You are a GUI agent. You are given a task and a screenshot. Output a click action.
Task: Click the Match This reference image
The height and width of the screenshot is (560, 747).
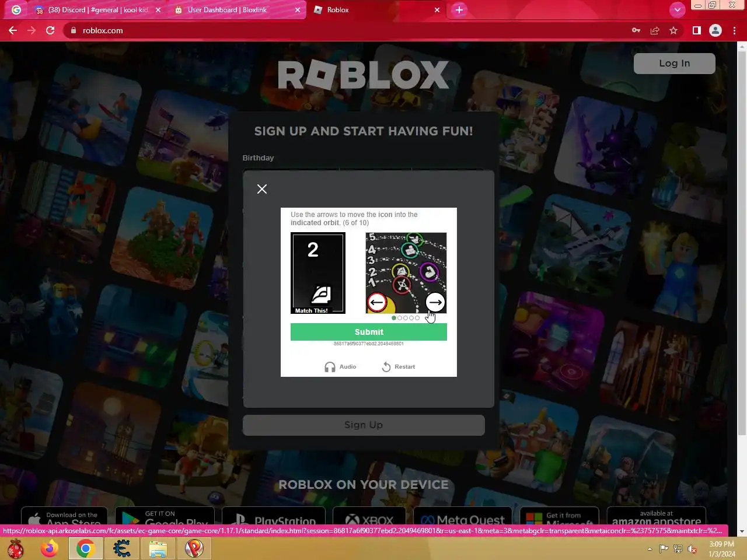(318, 273)
